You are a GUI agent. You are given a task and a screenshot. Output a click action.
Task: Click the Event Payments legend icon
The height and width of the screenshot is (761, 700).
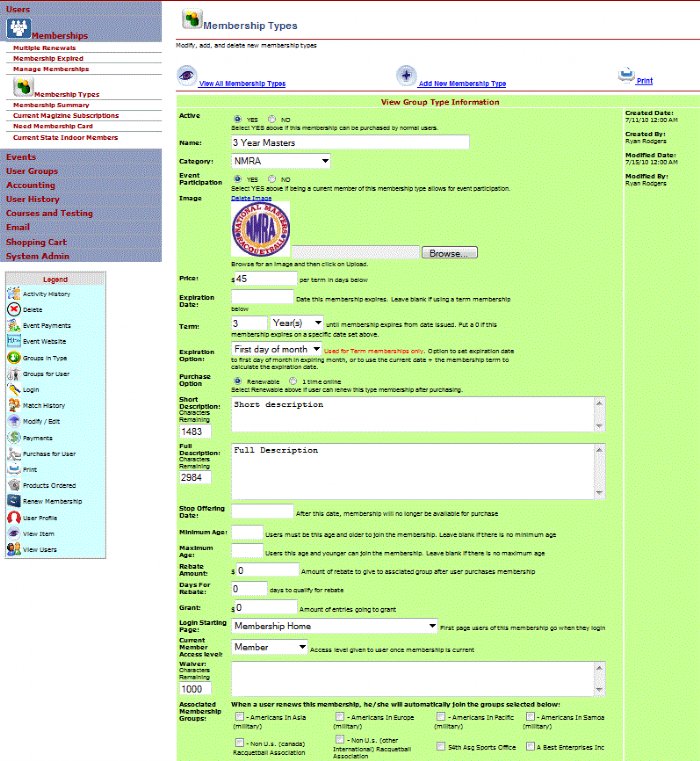click(14, 325)
